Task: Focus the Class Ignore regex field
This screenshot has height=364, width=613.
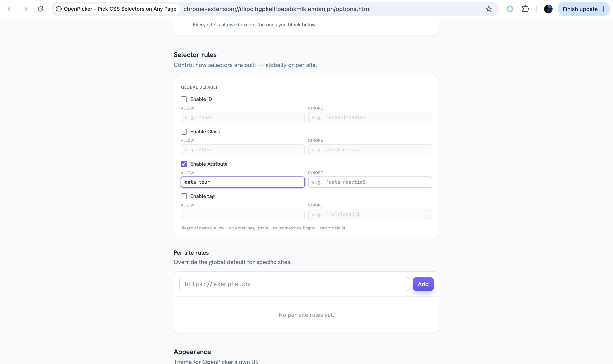Action: pyautogui.click(x=370, y=150)
